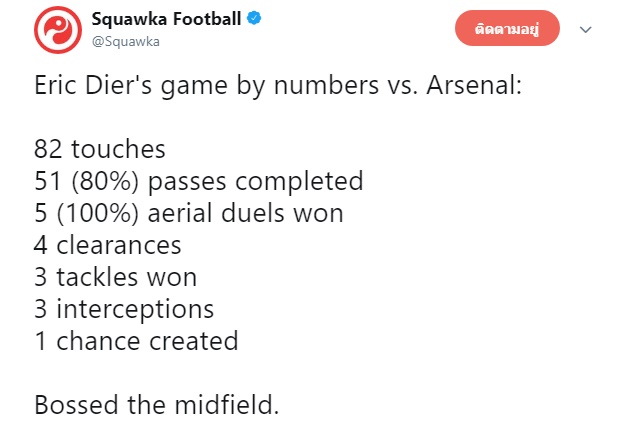Click the blue verified badge checkmark

pos(254,19)
